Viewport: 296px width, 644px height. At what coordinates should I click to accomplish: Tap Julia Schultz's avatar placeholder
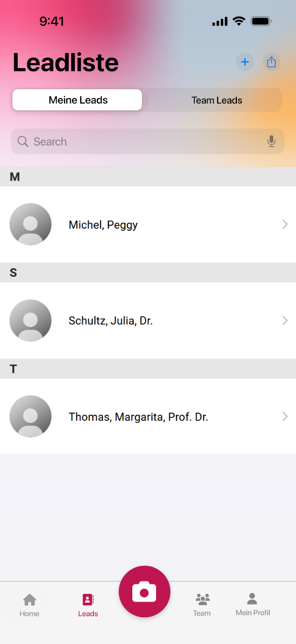[30, 320]
